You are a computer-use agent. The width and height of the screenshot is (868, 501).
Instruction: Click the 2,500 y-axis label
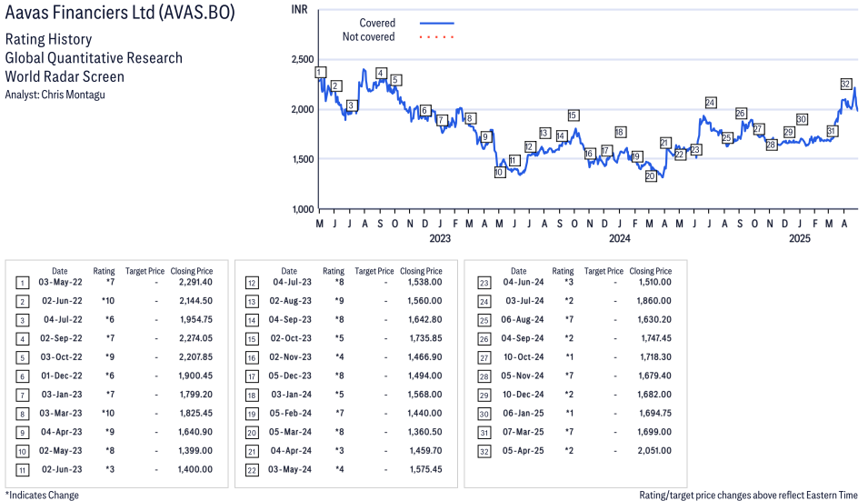(x=303, y=59)
